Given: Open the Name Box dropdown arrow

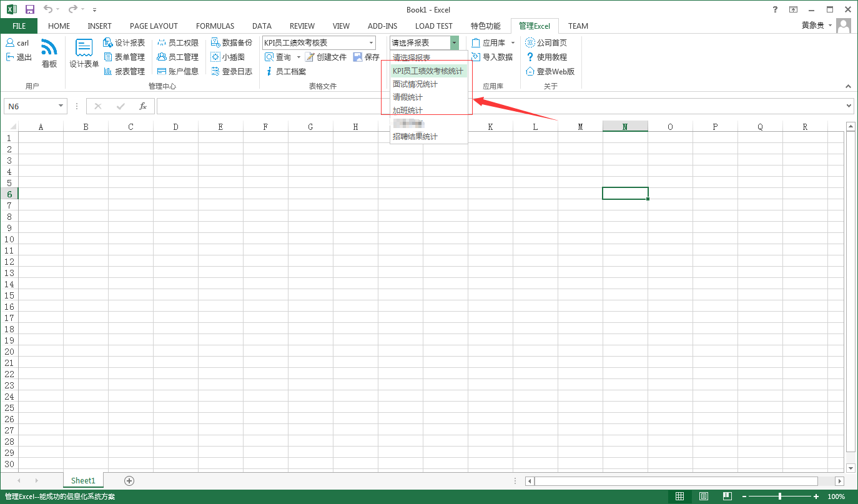Looking at the screenshot, I should pos(61,106).
